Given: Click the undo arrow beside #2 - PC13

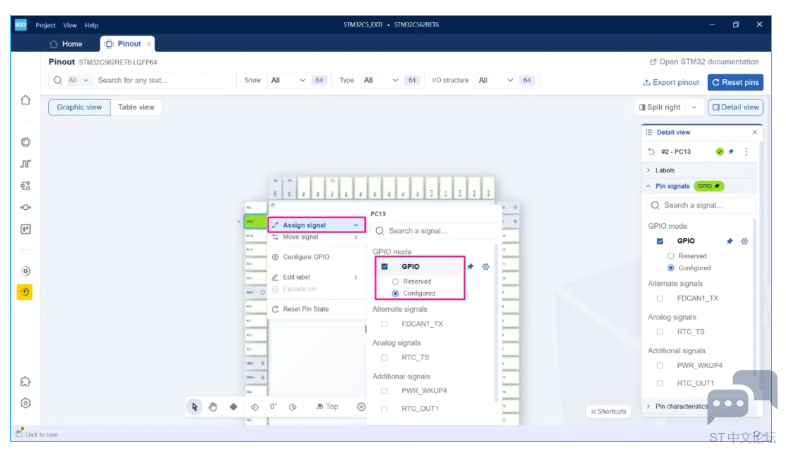Looking at the screenshot, I should point(651,151).
